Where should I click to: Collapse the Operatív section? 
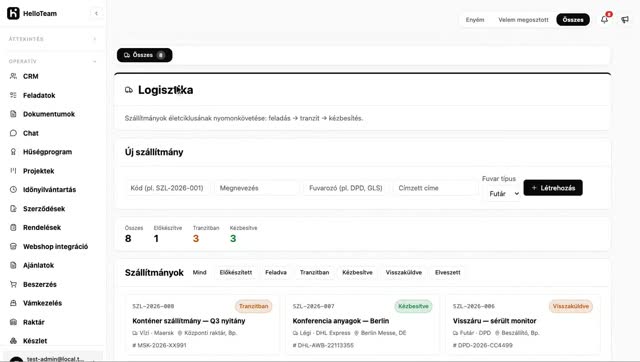(95, 62)
